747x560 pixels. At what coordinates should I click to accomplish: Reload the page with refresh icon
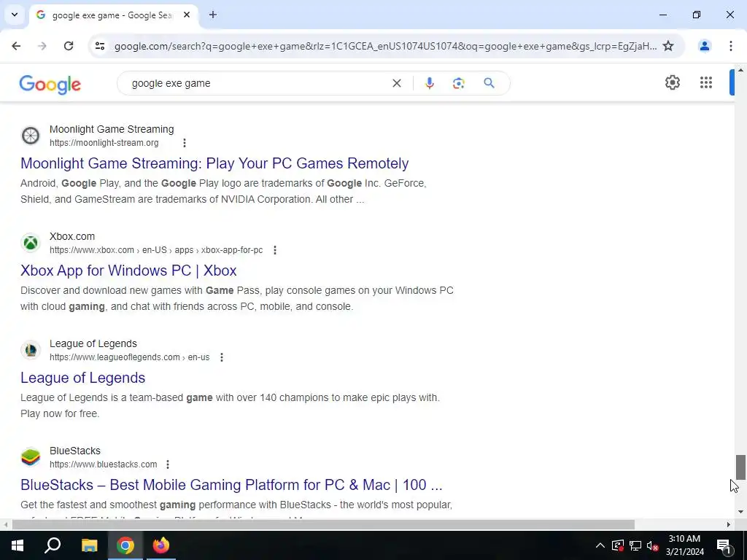point(69,46)
